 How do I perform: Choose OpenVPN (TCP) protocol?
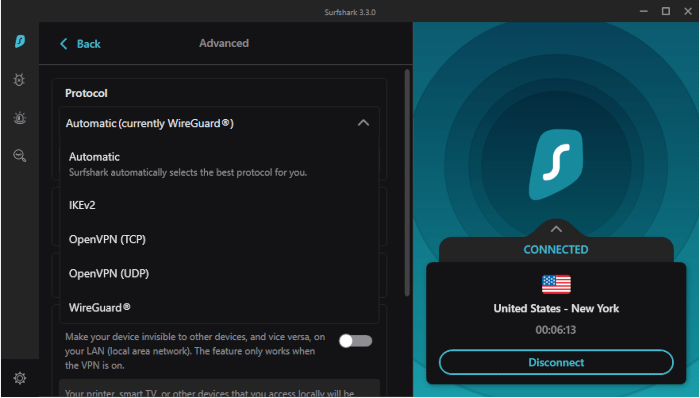coord(219,240)
